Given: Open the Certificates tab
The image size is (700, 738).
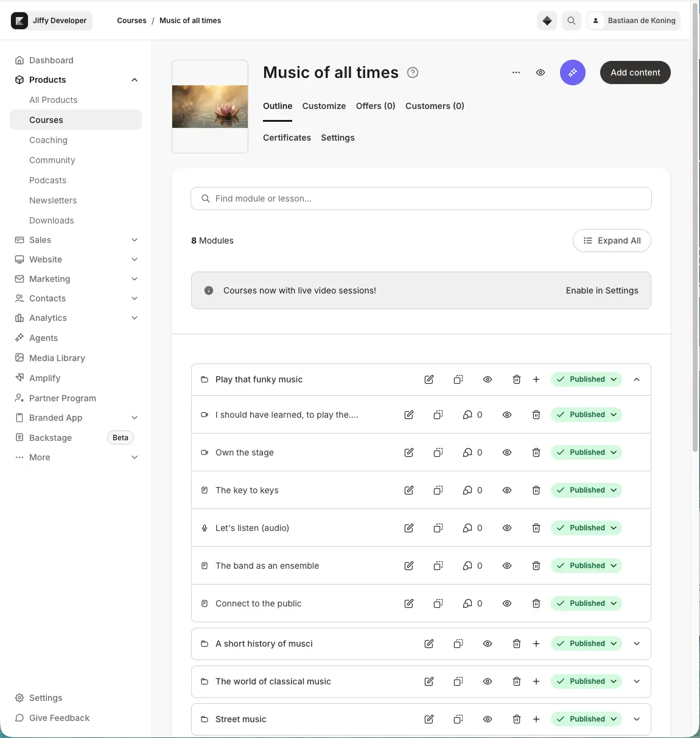Looking at the screenshot, I should coord(287,138).
